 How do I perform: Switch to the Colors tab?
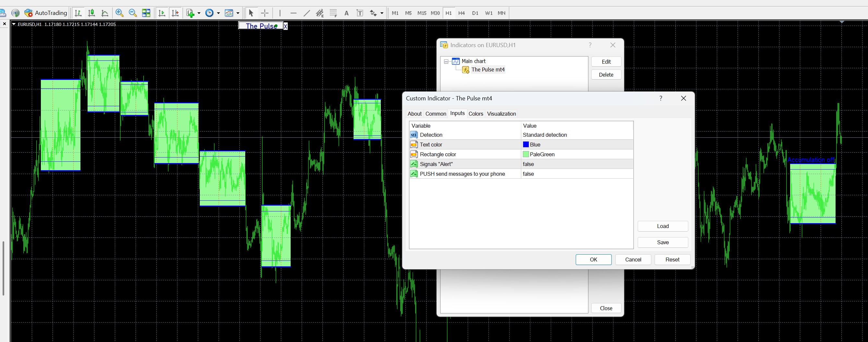476,114
